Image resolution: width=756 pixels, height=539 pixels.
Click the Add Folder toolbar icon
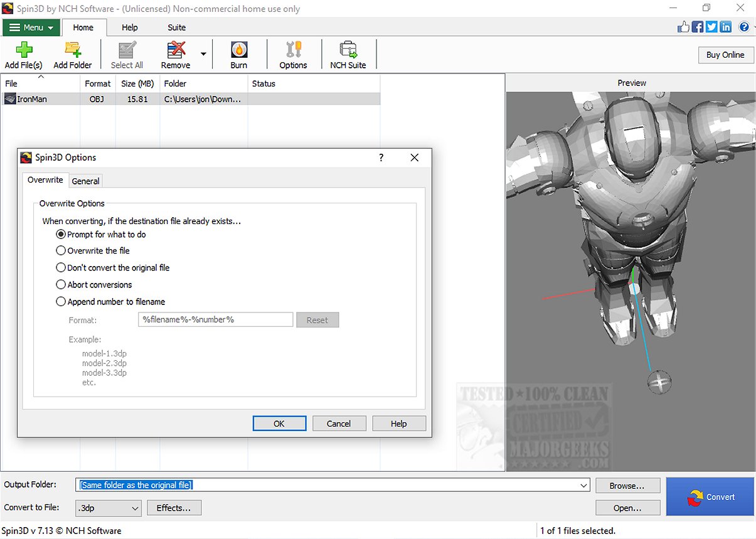(x=73, y=50)
